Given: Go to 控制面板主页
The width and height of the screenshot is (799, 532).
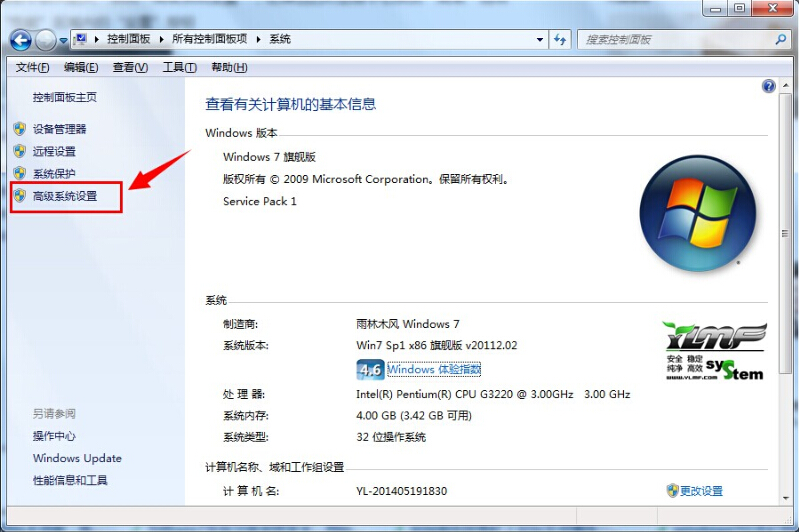Looking at the screenshot, I should click(x=64, y=97).
